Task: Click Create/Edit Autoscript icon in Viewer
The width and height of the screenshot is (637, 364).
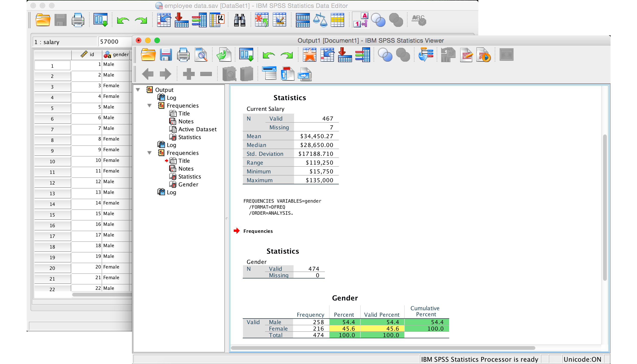Action: pyautogui.click(x=466, y=54)
